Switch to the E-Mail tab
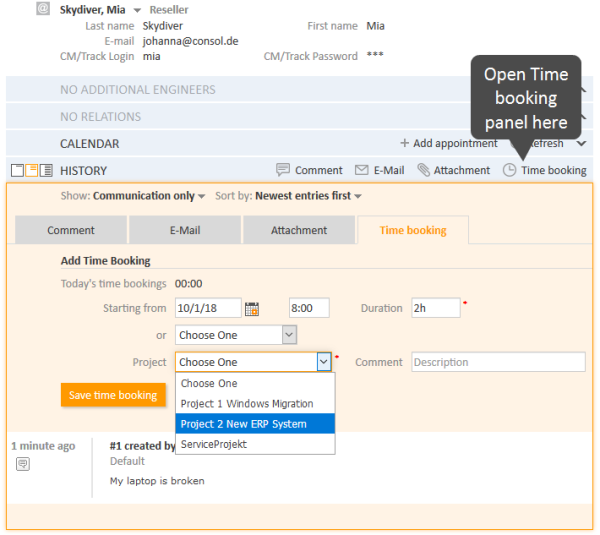The height and width of the screenshot is (535, 600). pyautogui.click(x=185, y=230)
